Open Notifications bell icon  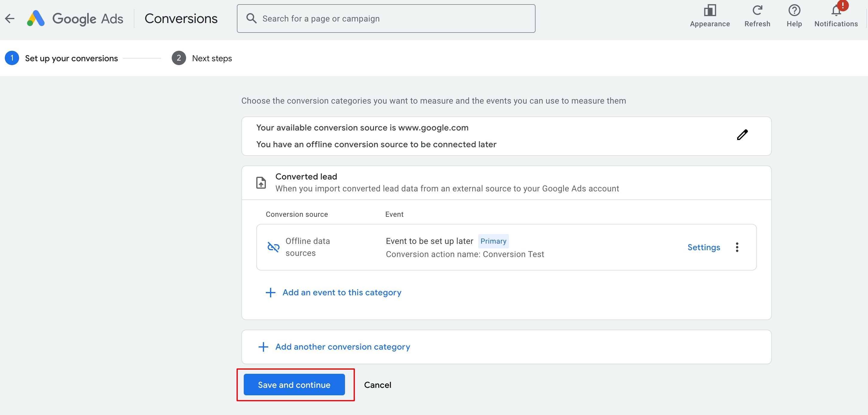click(x=836, y=11)
